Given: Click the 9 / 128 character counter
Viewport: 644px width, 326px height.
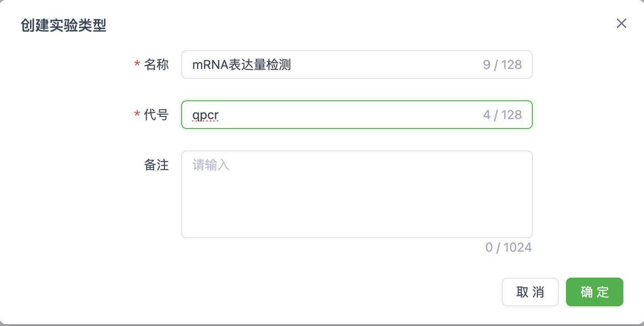Looking at the screenshot, I should [x=502, y=65].
